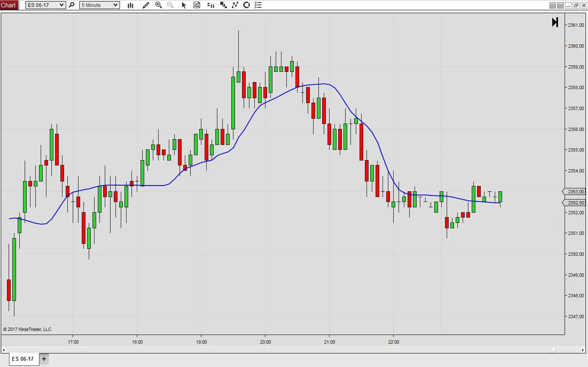Image resolution: width=588 pixels, height=367 pixels.
Task: Click the 19:00 time axis label
Action: tap(201, 342)
